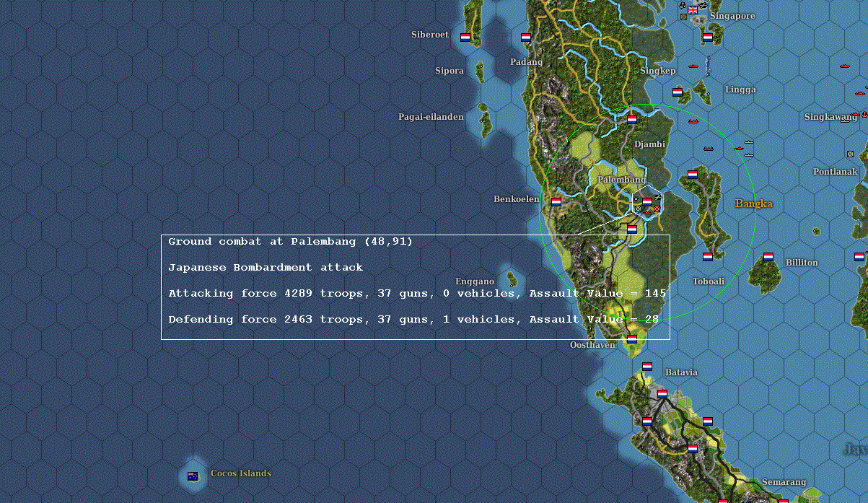Click the Singkep map label

coord(658,71)
